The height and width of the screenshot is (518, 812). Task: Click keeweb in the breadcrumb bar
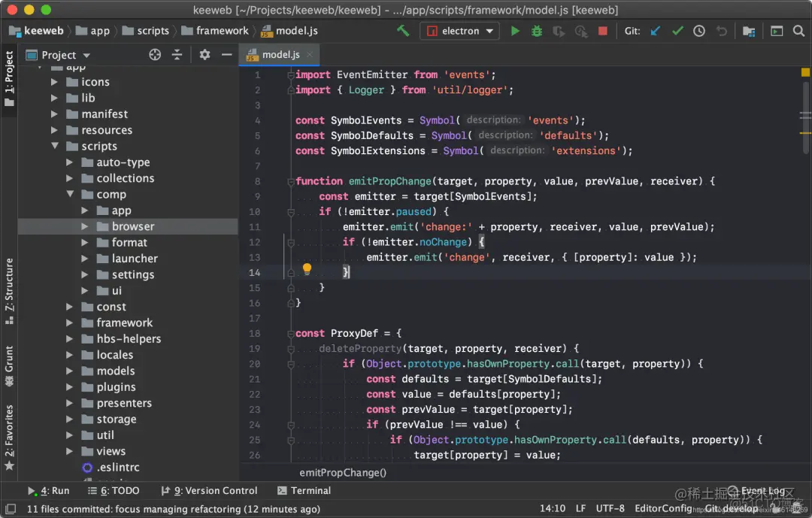(36, 31)
